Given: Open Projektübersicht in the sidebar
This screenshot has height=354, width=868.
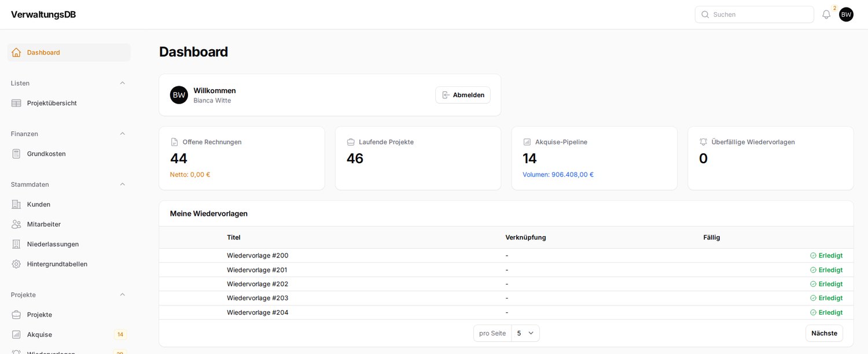Looking at the screenshot, I should pyautogui.click(x=69, y=103).
